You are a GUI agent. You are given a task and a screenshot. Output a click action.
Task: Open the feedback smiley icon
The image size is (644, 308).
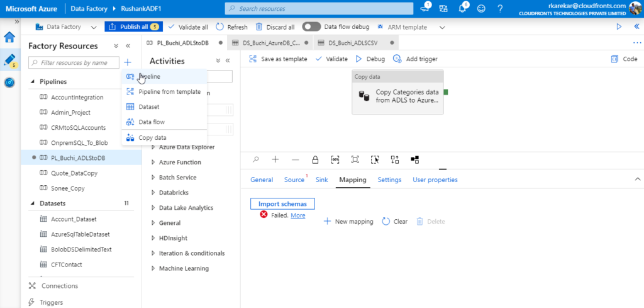coord(482,9)
